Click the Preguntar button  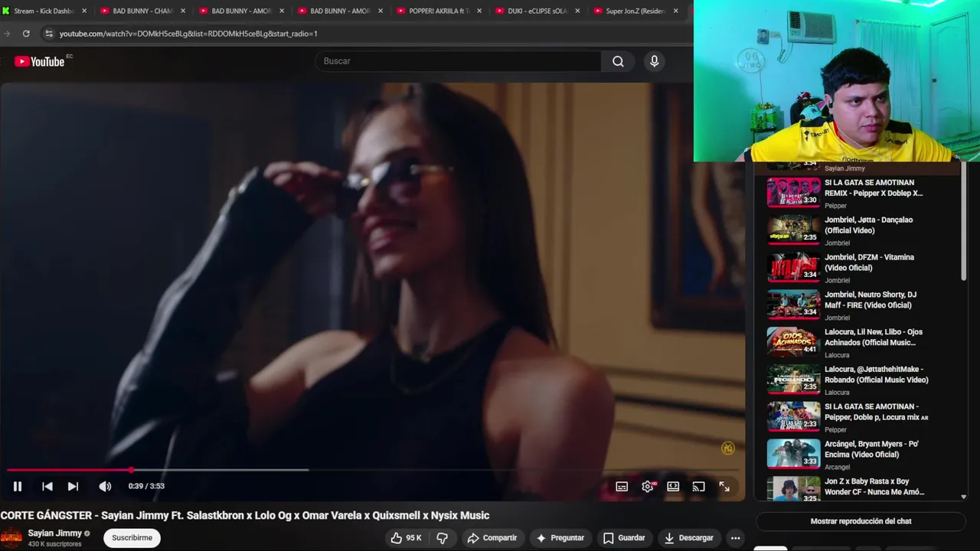pyautogui.click(x=560, y=538)
